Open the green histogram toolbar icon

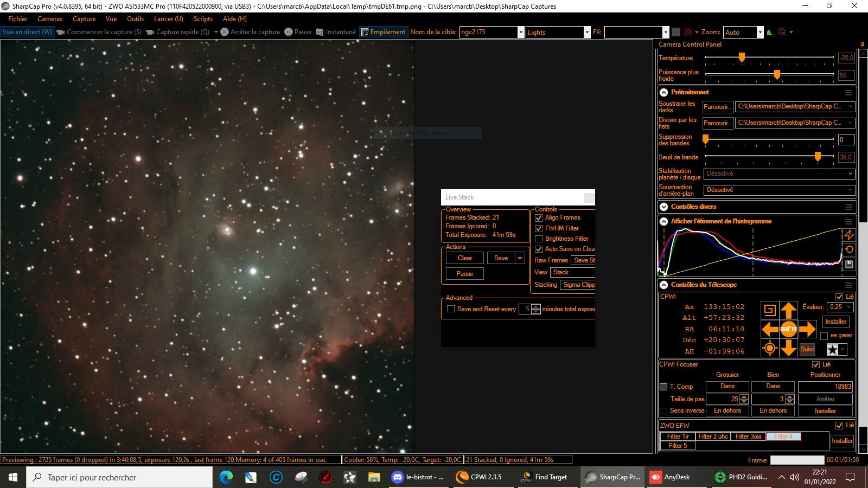[x=770, y=32]
